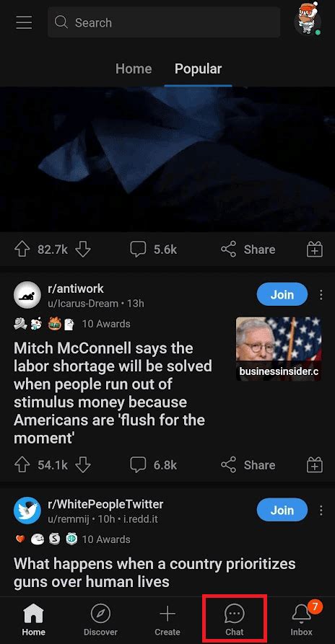The image size is (335, 644).
Task: Upvote the post with 82.7k votes
Action: pos(21,249)
